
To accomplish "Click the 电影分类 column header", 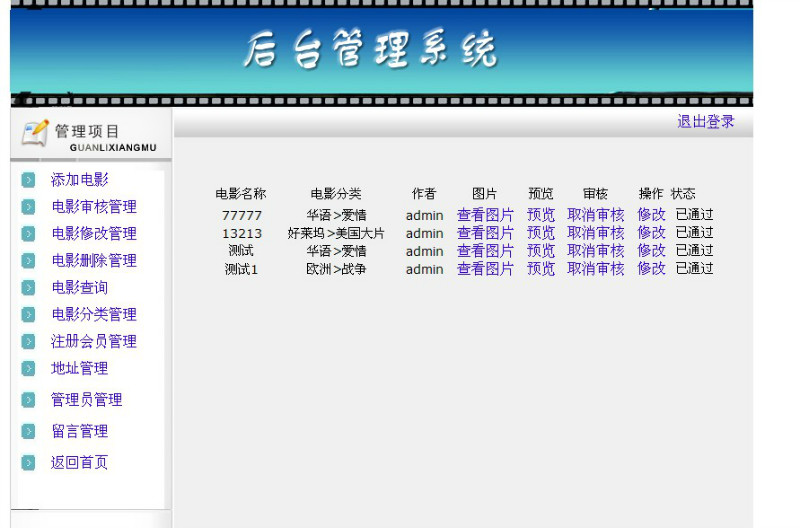I will 336,194.
